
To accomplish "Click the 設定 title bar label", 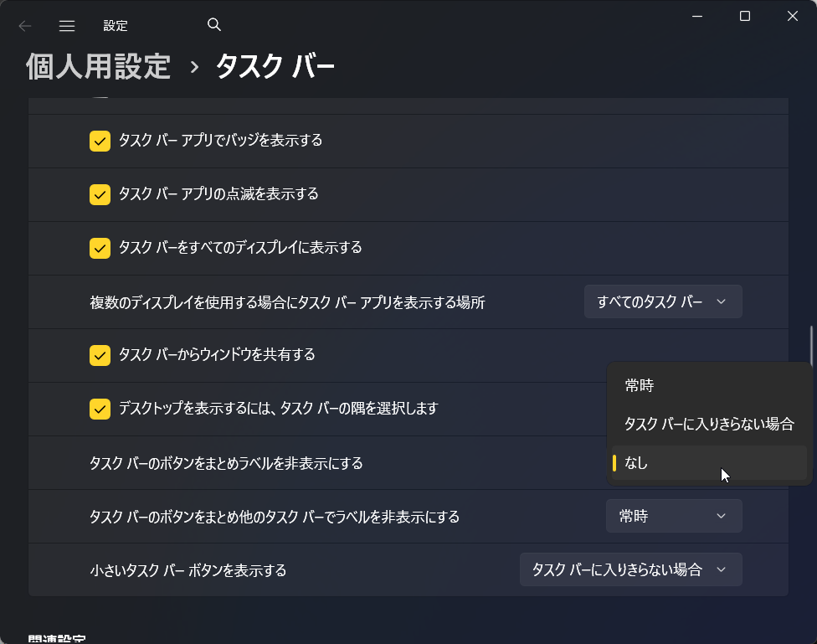I will [x=115, y=25].
